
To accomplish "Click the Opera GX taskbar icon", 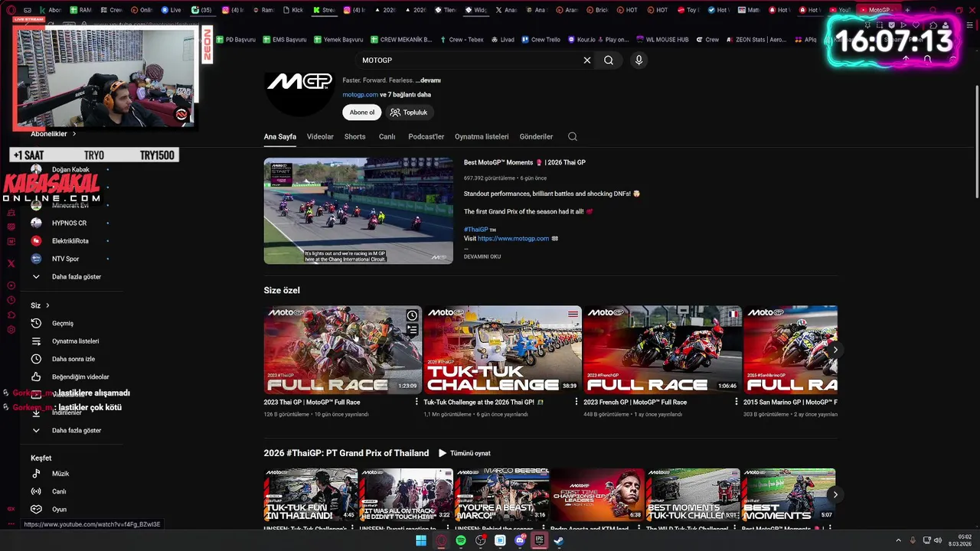I will pyautogui.click(x=441, y=540).
